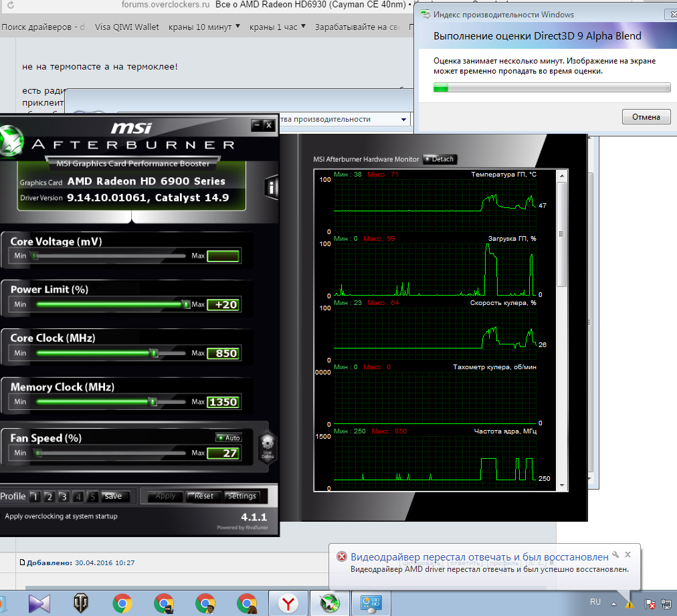677x616 pixels.
Task: Close the MSI Afterburner window
Action: [269, 125]
